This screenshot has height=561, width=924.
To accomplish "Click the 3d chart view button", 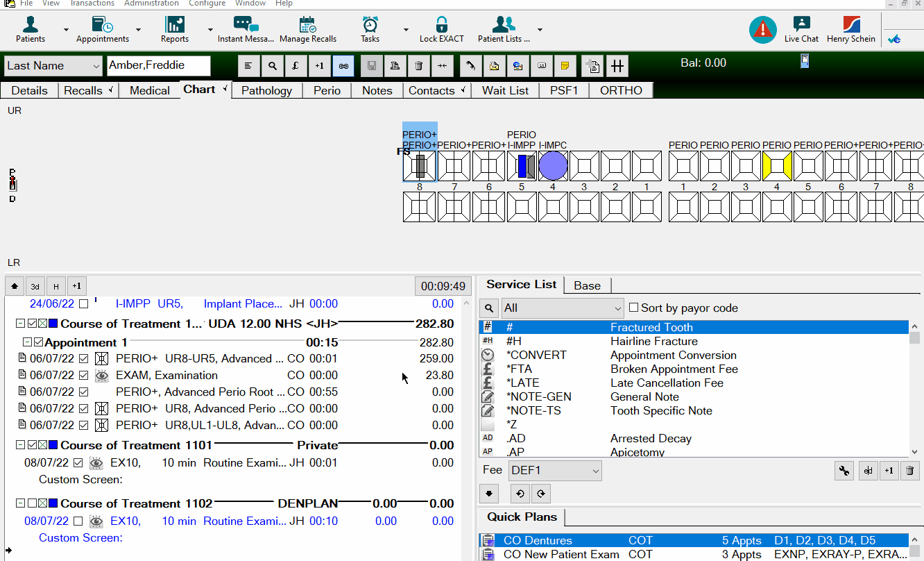I will point(35,286).
